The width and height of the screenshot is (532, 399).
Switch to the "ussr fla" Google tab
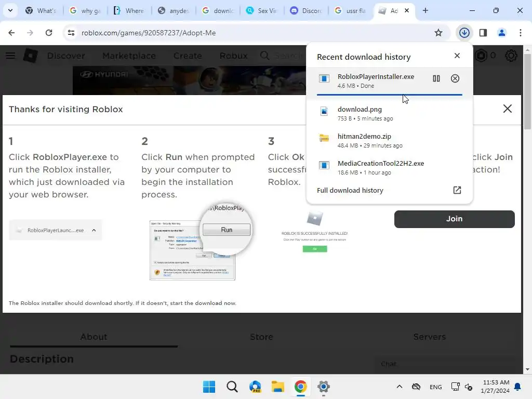tap(350, 10)
